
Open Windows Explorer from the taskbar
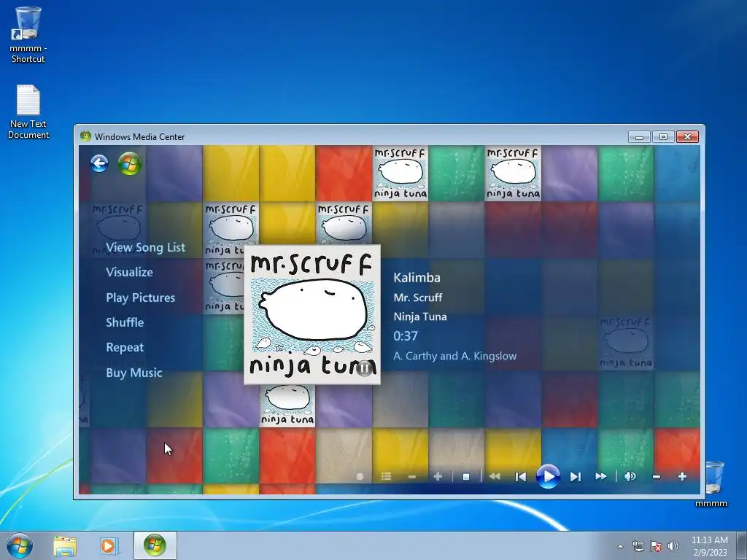[x=65, y=546]
